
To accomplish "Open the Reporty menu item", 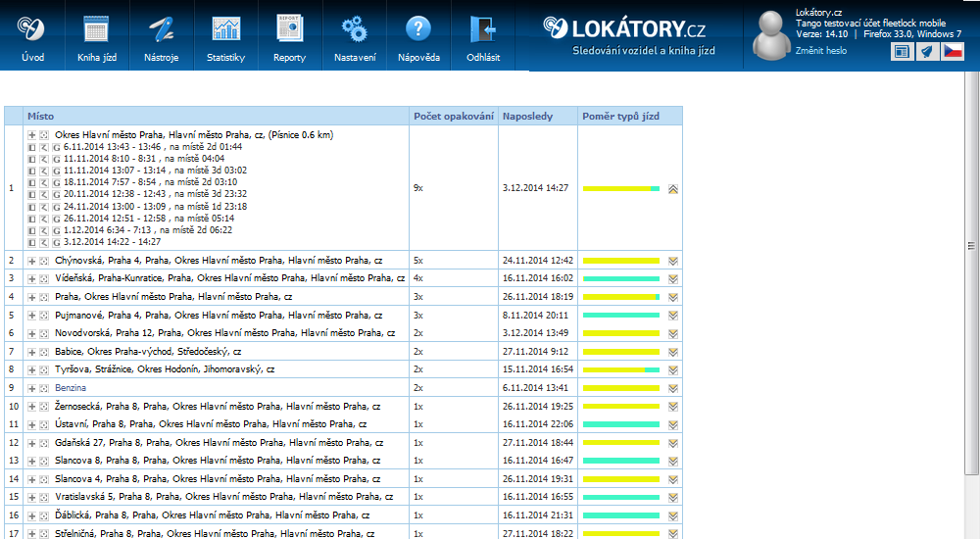I will pyautogui.click(x=290, y=36).
